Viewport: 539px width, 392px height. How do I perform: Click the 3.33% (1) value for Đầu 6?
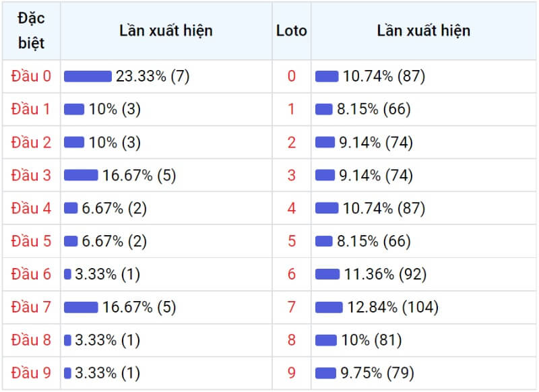[x=108, y=274]
